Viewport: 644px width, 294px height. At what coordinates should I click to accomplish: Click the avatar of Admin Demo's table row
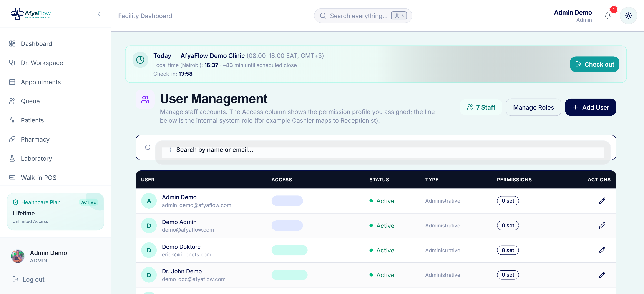(x=149, y=201)
